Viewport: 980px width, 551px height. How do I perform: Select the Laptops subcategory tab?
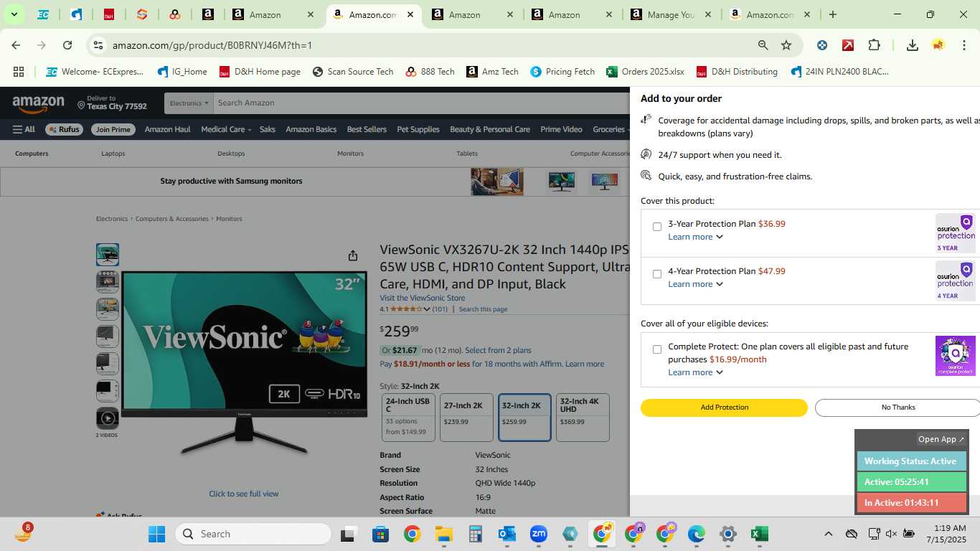(x=113, y=154)
